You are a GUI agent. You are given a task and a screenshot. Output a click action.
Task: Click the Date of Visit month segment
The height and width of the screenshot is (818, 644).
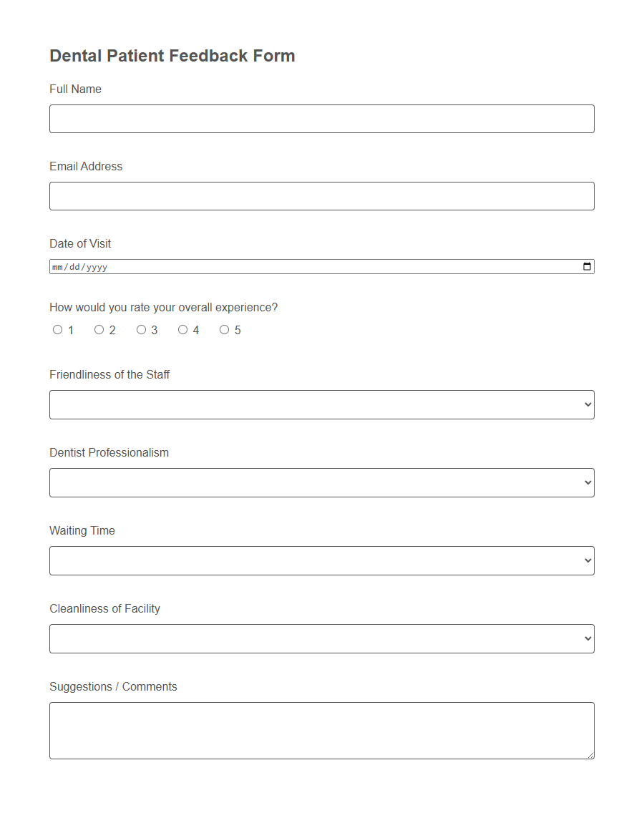[59, 266]
